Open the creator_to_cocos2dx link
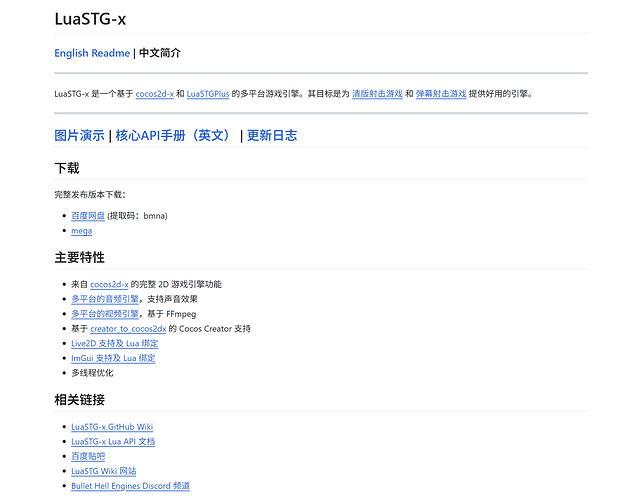The height and width of the screenshot is (500, 630). point(128,329)
